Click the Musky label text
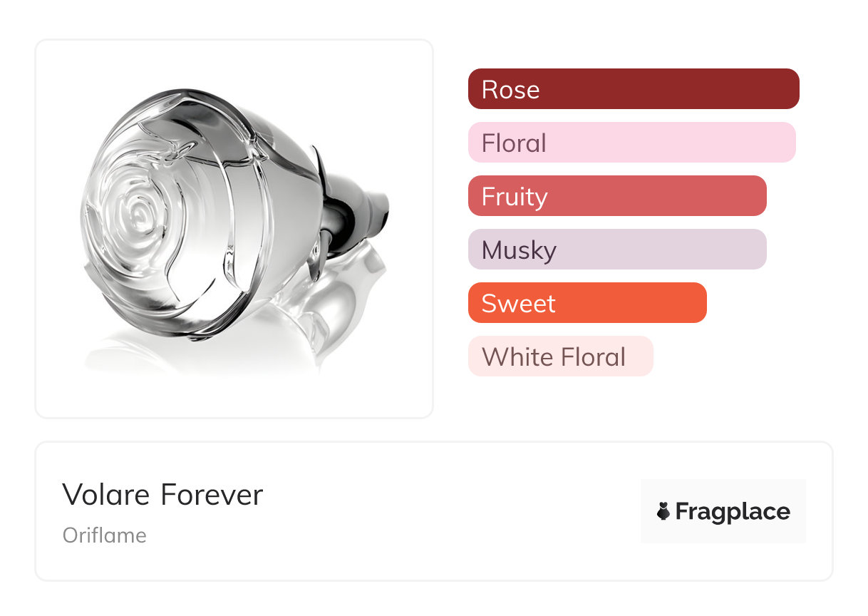 tap(519, 250)
